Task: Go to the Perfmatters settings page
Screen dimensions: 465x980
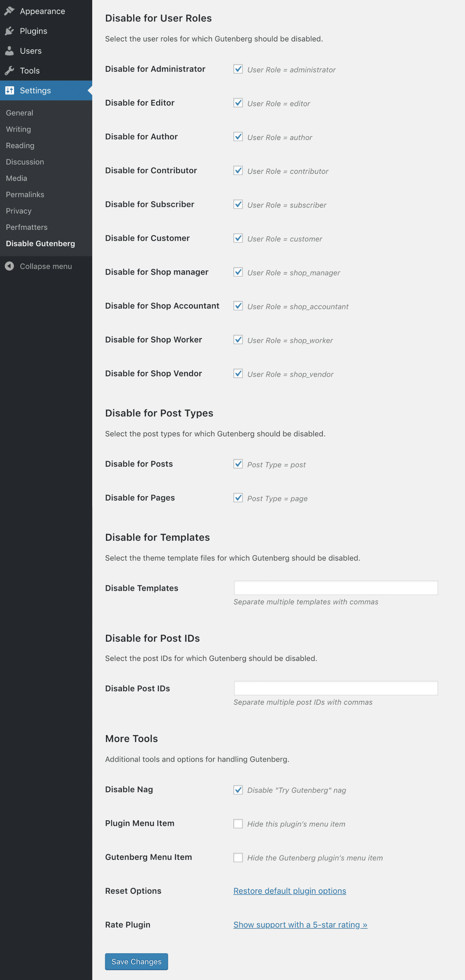Action: tap(27, 227)
